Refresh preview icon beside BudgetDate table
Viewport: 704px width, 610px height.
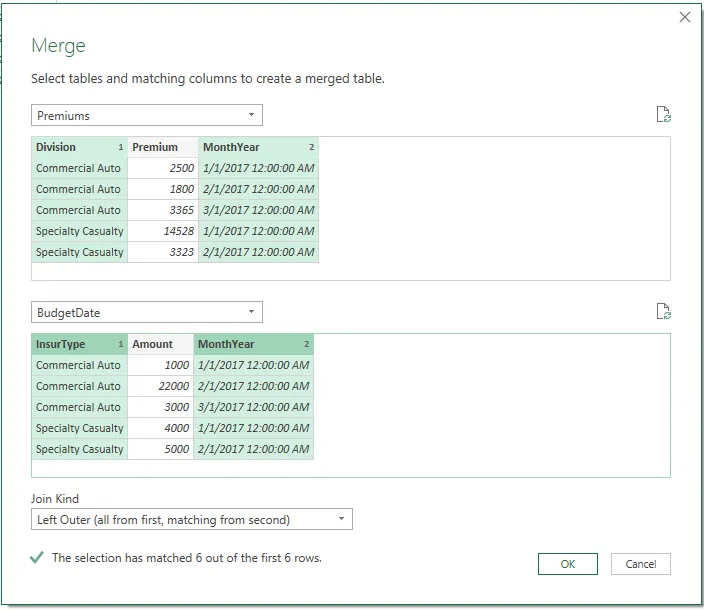pyautogui.click(x=664, y=311)
